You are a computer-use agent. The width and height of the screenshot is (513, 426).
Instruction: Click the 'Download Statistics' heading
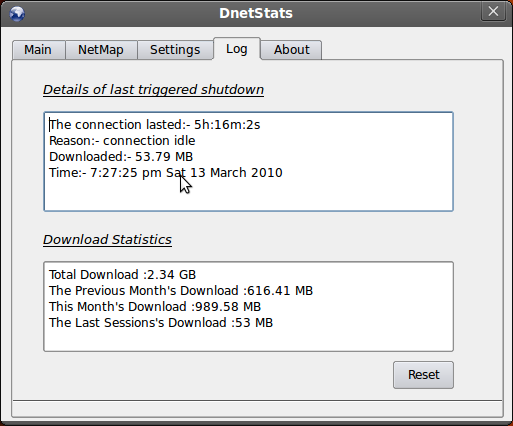(x=107, y=240)
